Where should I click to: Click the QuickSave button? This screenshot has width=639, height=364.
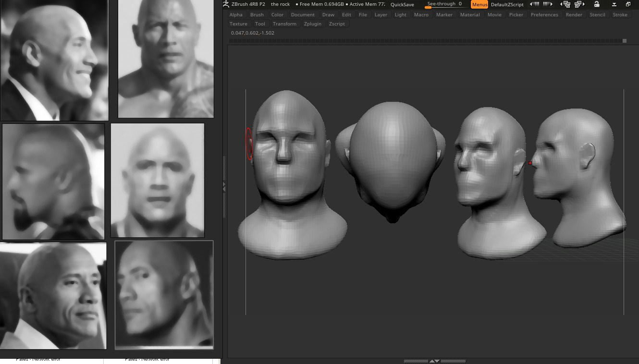pos(402,4)
